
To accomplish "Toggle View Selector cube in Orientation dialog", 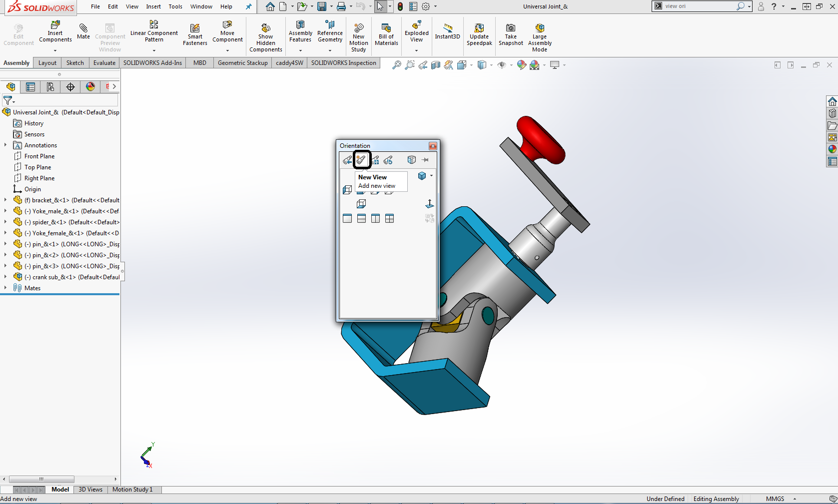I will pos(411,160).
